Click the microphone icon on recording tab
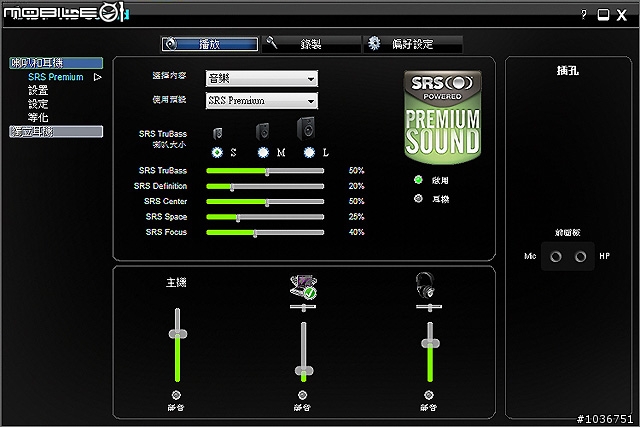 pyautogui.click(x=271, y=42)
